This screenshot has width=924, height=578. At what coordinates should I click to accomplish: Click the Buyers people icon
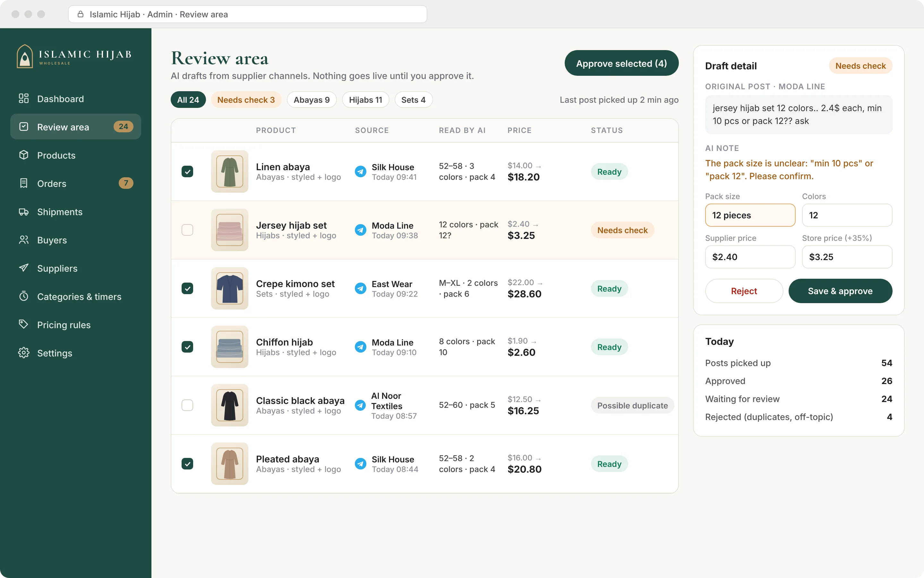click(24, 240)
